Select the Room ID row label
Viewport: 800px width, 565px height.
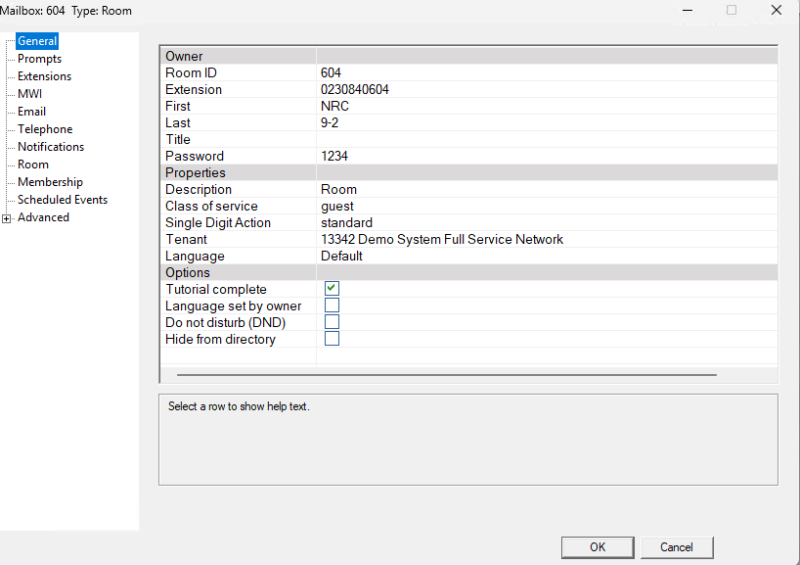(191, 72)
